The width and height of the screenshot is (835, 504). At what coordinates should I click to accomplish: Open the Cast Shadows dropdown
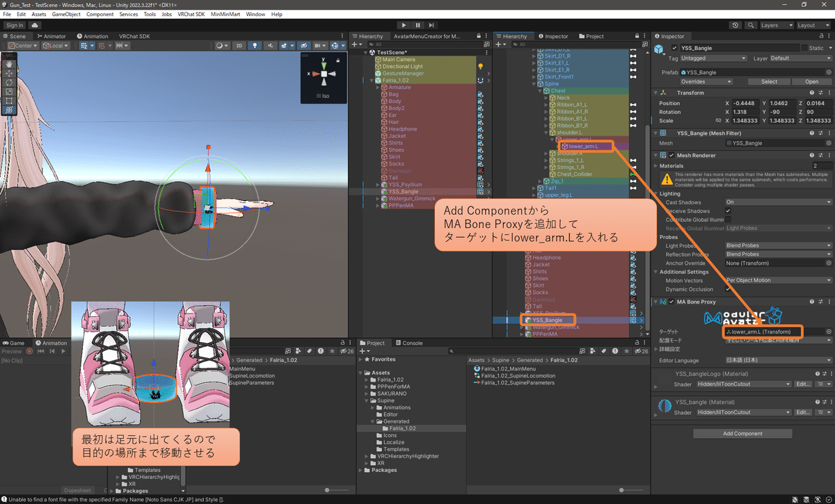pyautogui.click(x=778, y=202)
